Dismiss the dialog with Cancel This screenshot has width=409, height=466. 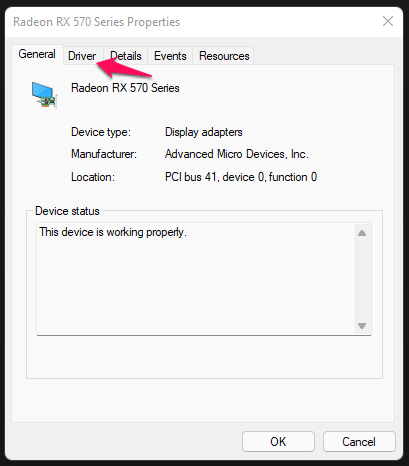(x=359, y=442)
